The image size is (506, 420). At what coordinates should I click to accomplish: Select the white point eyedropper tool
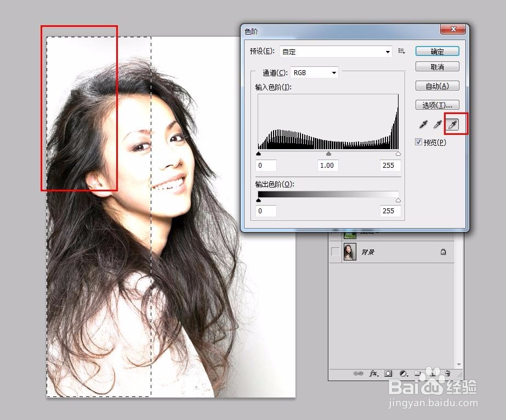pos(451,124)
